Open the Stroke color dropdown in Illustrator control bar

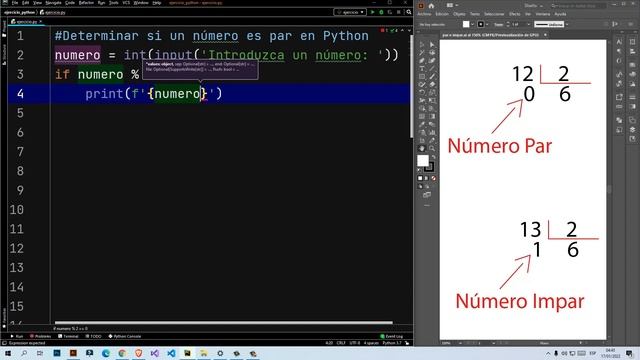(487, 24)
